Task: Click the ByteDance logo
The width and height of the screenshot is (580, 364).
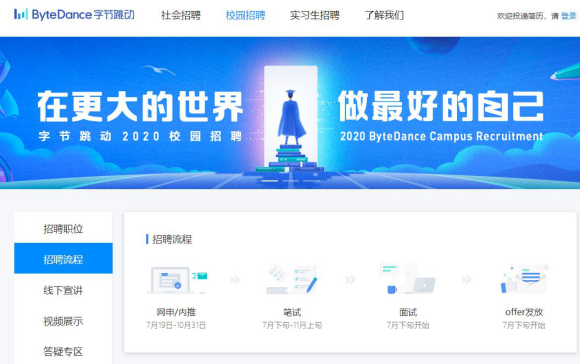Action: tap(74, 15)
